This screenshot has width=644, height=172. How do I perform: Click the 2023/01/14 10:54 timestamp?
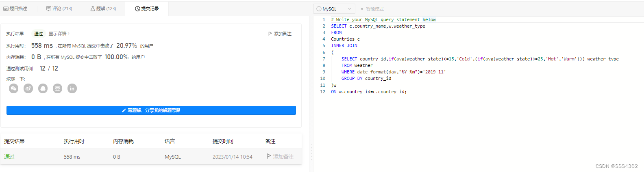[233, 157]
